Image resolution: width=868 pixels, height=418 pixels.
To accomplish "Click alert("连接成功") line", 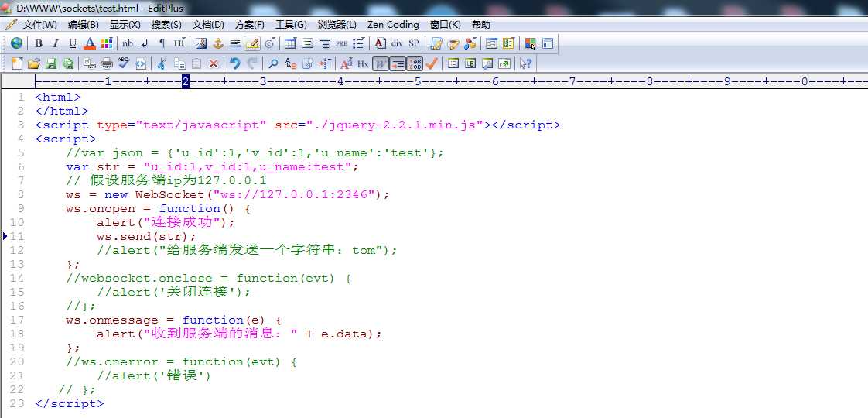I will click(x=166, y=223).
